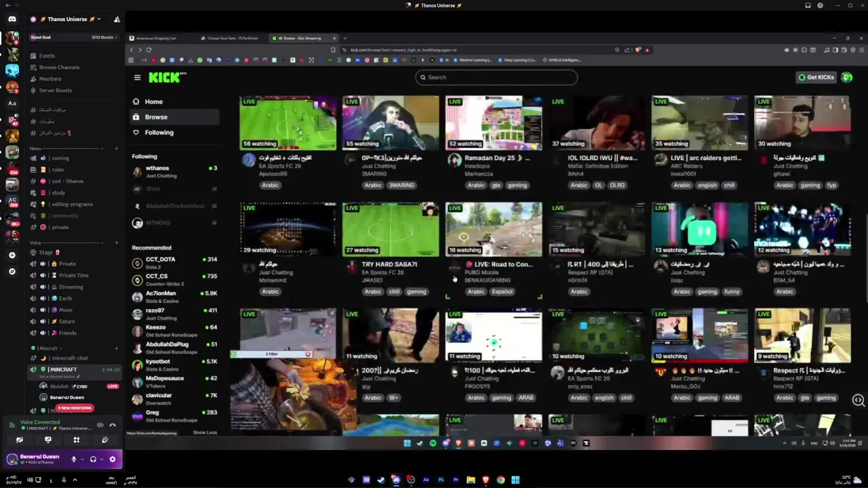Image resolution: width=868 pixels, height=488 pixels.
Task: Collapse the Mincraft channel category
Action: 47,348
